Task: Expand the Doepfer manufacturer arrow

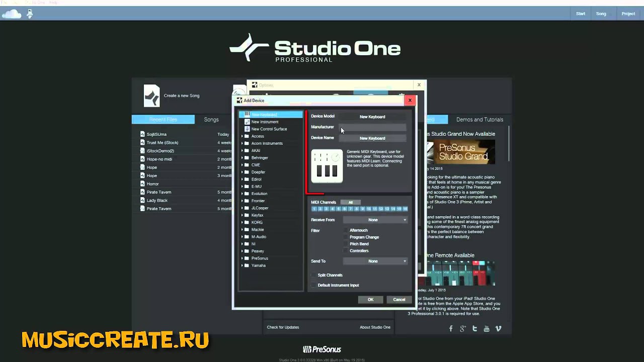Action: pyautogui.click(x=242, y=172)
